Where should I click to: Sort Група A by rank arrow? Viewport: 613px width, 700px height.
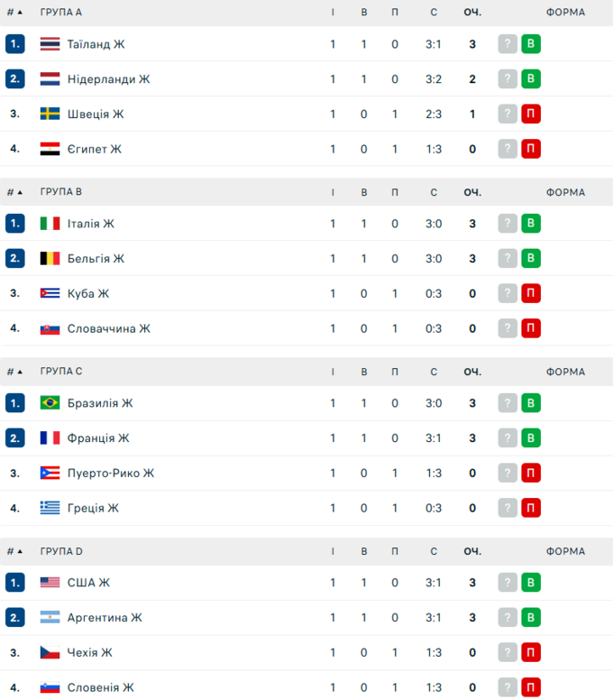pos(22,13)
